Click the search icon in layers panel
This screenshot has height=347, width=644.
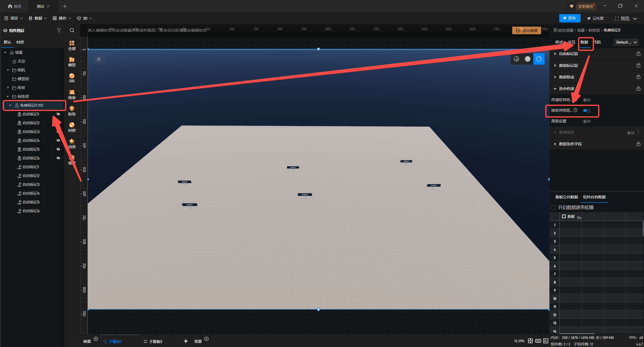72,30
